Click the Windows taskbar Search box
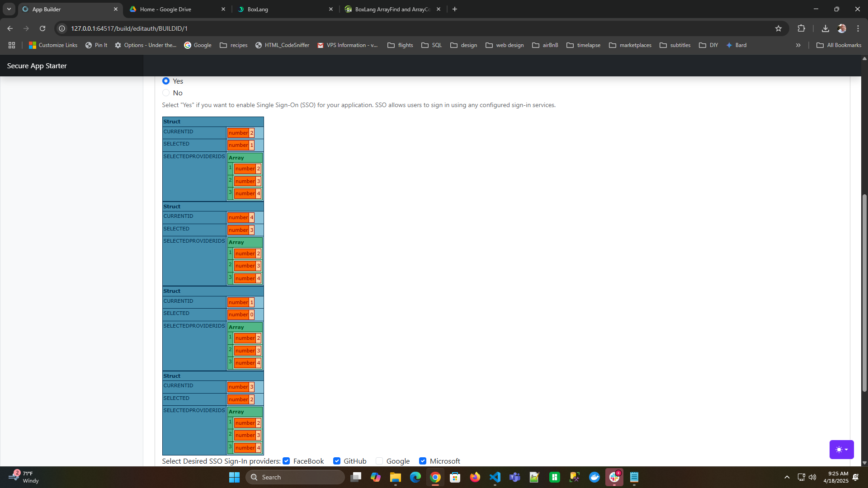 (x=295, y=477)
